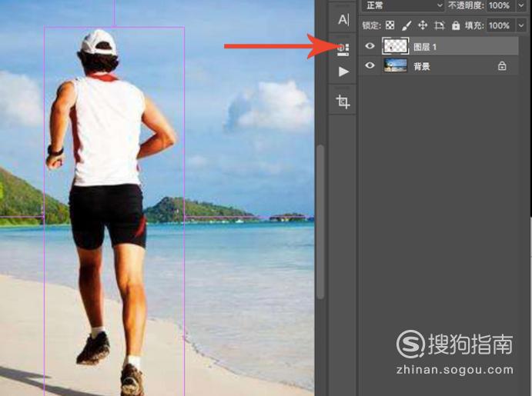Click the 不透明度 label
The width and height of the screenshot is (532, 396).
click(467, 5)
